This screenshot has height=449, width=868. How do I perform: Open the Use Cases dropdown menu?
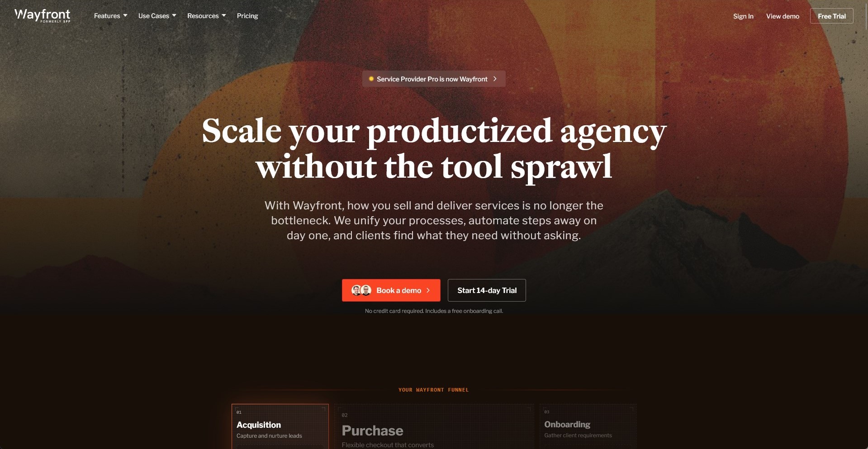coord(157,16)
